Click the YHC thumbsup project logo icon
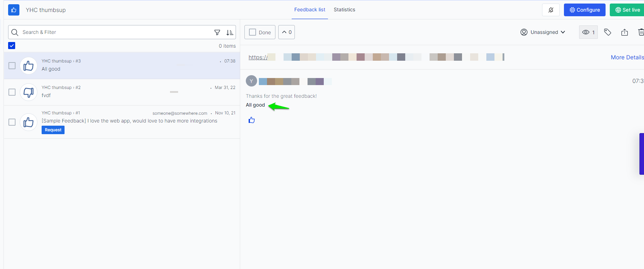This screenshot has width=644, height=269. point(14,10)
